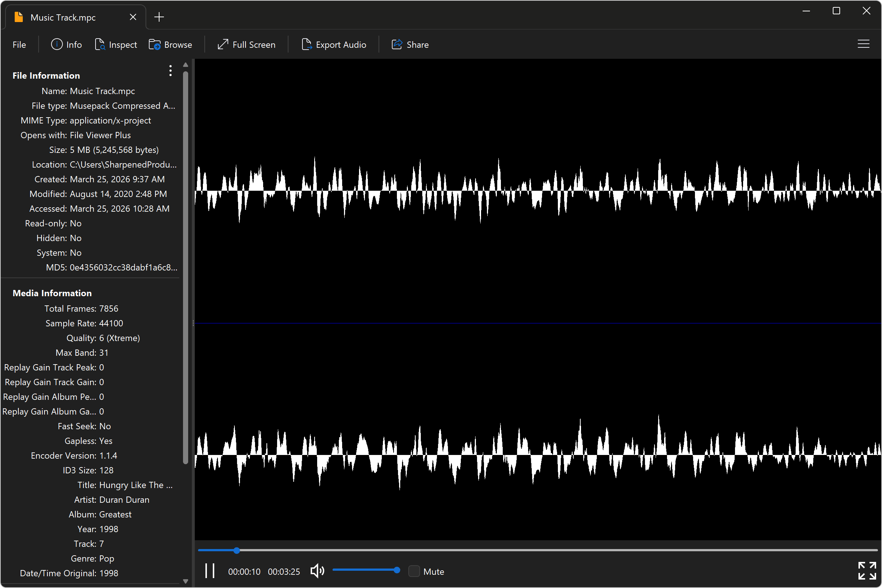This screenshot has height=588, width=882.
Task: Close the Music Track.mpc tab
Action: point(133,17)
